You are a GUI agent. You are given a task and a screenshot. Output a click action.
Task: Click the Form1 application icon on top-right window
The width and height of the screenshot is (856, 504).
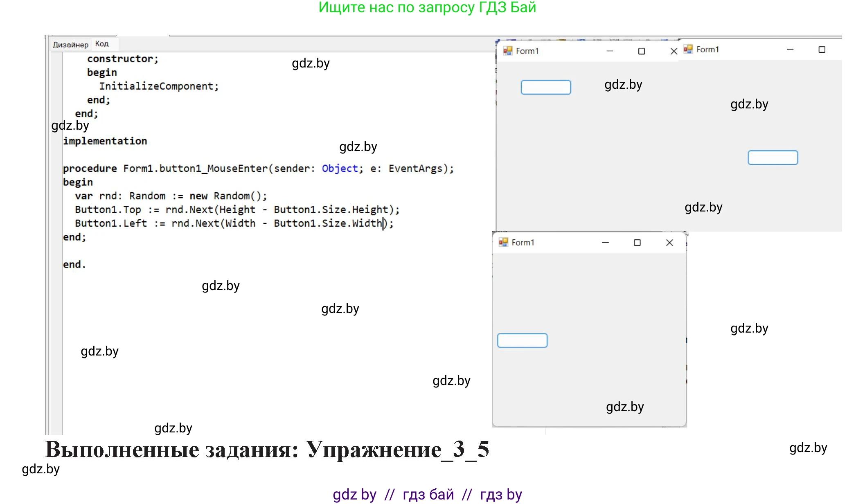click(x=688, y=49)
